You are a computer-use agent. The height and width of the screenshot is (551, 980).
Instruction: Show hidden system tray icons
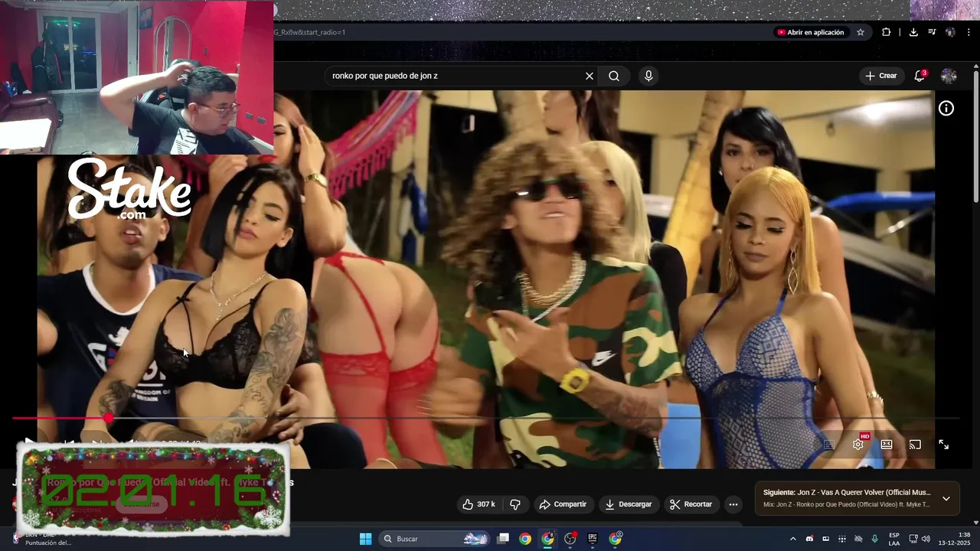click(792, 539)
